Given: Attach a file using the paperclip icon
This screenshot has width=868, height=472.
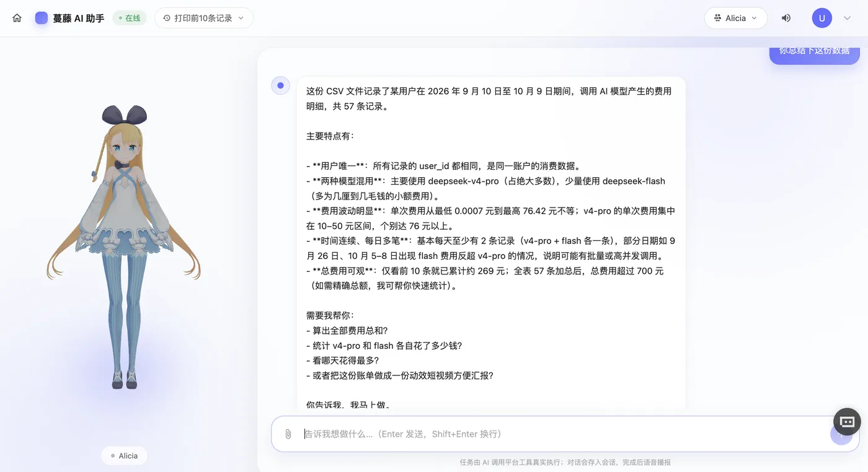Looking at the screenshot, I should (x=288, y=434).
